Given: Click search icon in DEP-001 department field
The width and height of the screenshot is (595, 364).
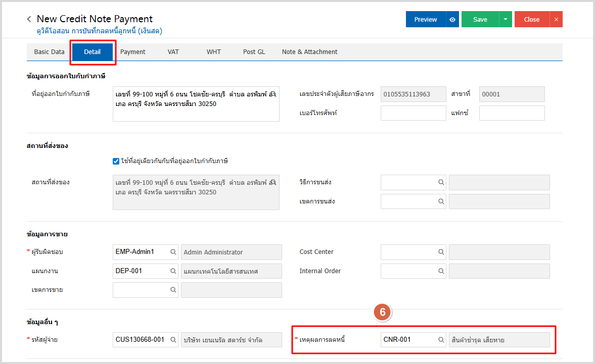Looking at the screenshot, I should [x=173, y=271].
